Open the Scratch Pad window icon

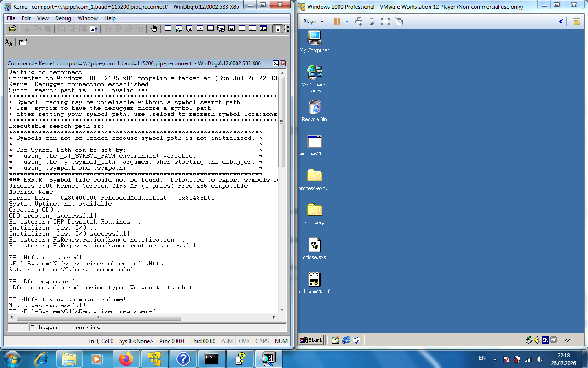pyautogui.click(x=242, y=29)
